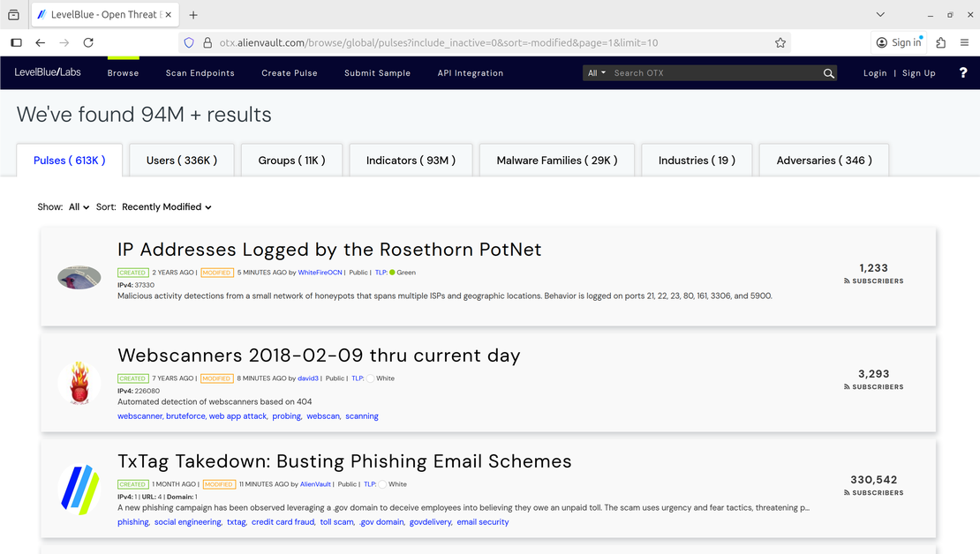Select the Malware Families tab
Viewport: 980px width, 554px height.
pyautogui.click(x=556, y=161)
